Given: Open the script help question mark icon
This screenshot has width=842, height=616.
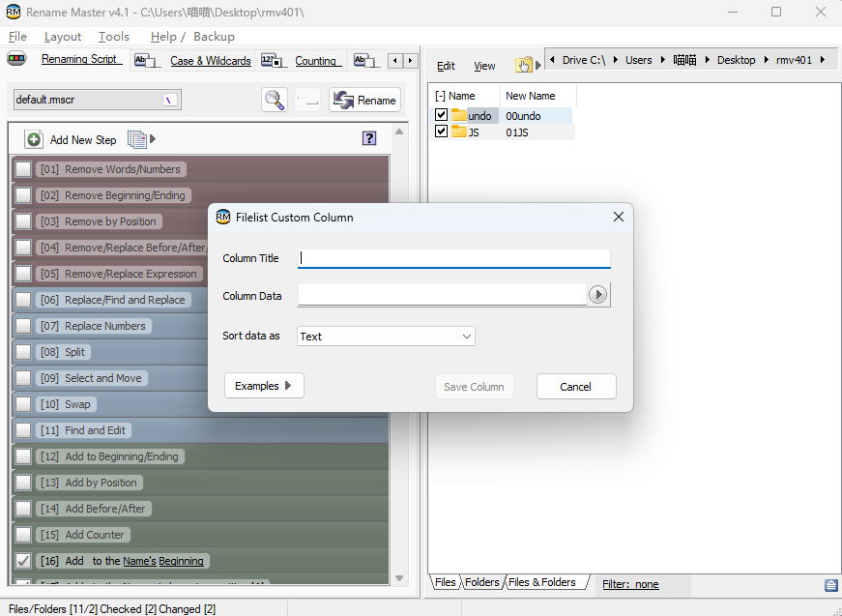Looking at the screenshot, I should [369, 138].
